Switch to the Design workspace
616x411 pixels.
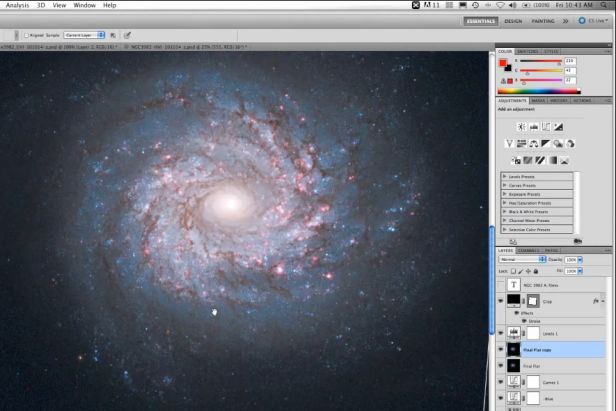(x=513, y=21)
